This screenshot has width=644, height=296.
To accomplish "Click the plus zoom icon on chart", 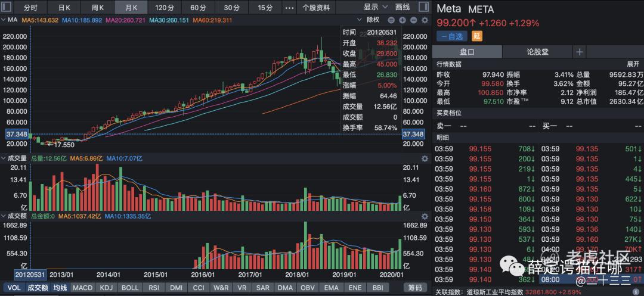I will click(402, 20).
